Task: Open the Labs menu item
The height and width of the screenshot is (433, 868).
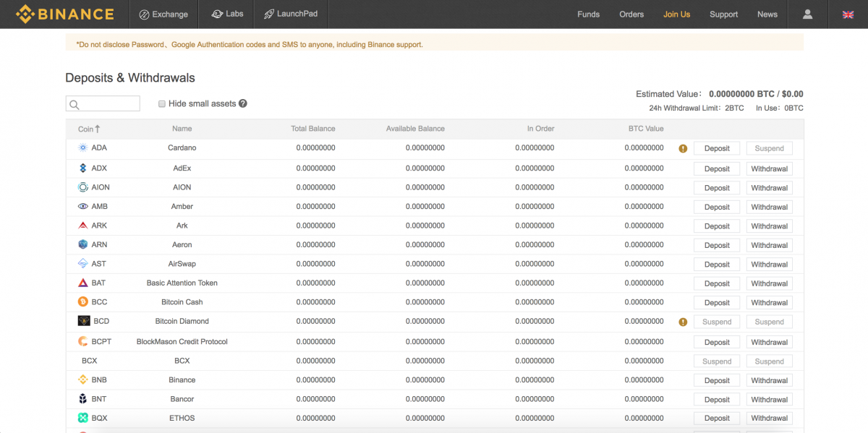Action: pyautogui.click(x=227, y=14)
